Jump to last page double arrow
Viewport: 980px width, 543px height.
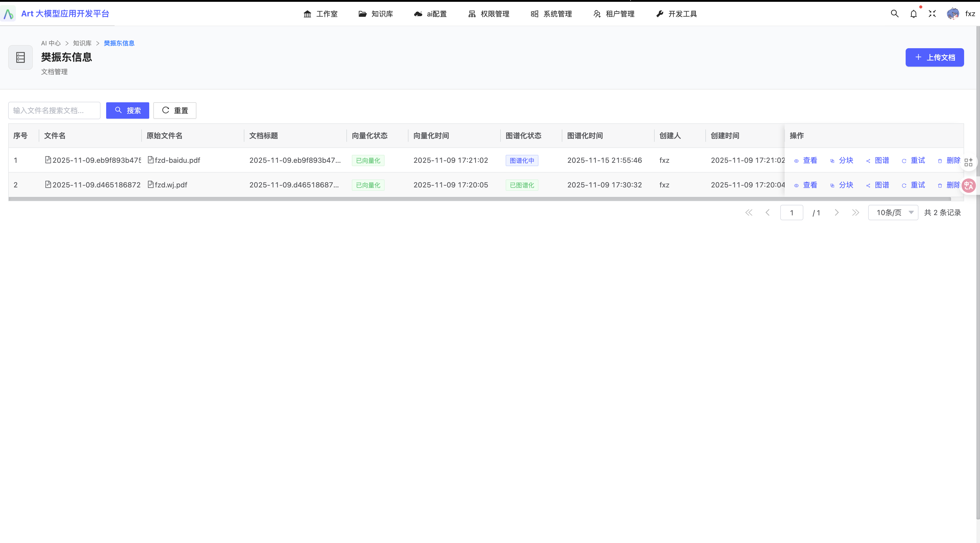click(855, 213)
